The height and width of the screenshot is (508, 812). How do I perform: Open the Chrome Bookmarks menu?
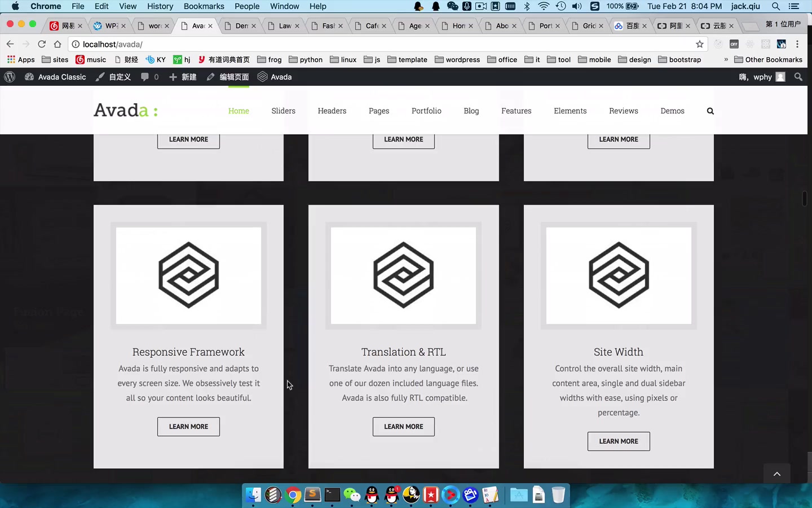coord(204,6)
